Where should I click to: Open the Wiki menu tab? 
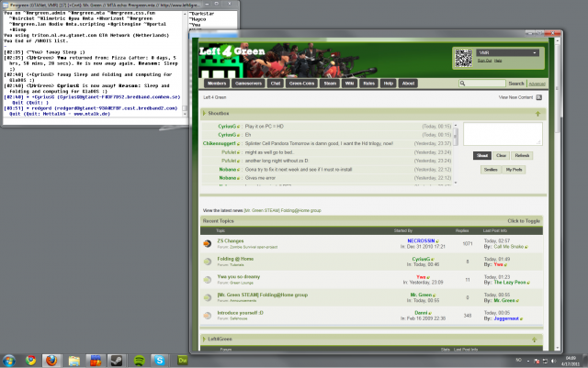349,84
